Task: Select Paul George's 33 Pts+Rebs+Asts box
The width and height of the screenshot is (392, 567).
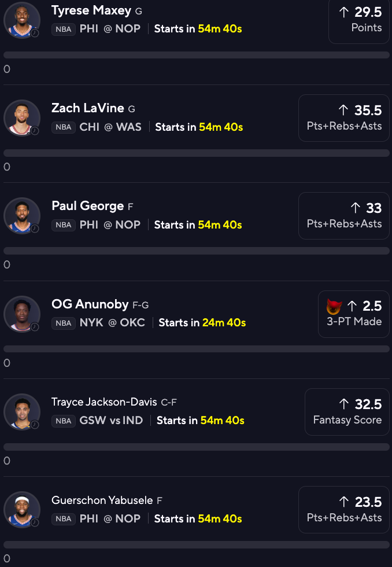Action: [343, 216]
